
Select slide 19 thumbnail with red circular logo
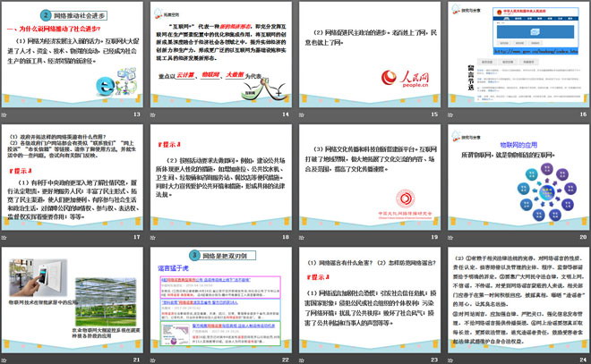click(x=370, y=177)
